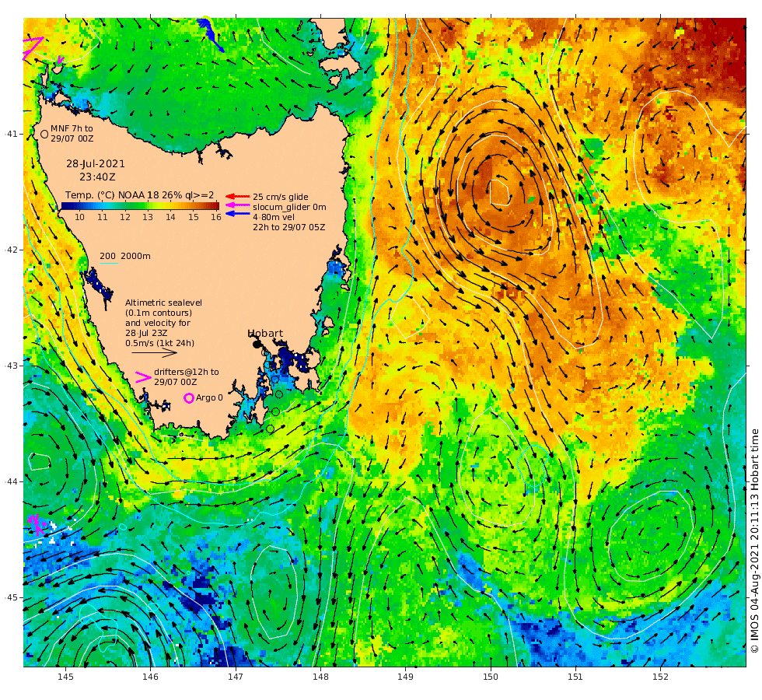Click the blue 4-80m vel legend arrow

click(238, 214)
